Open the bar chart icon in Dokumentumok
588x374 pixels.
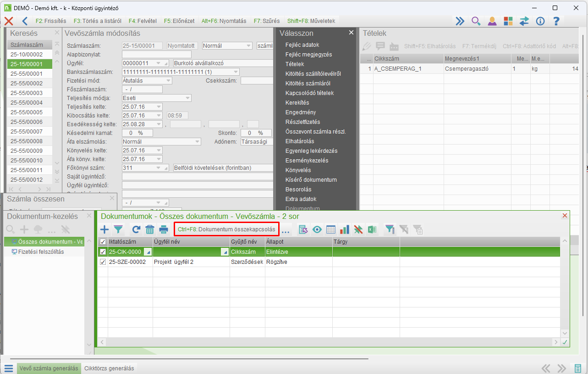point(345,229)
